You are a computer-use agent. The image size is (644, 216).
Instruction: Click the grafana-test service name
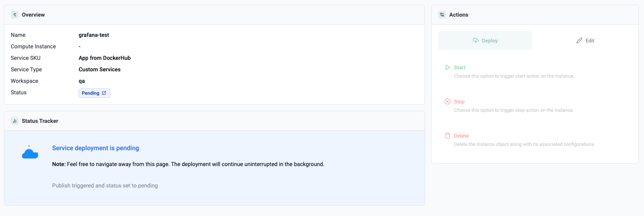pos(94,35)
